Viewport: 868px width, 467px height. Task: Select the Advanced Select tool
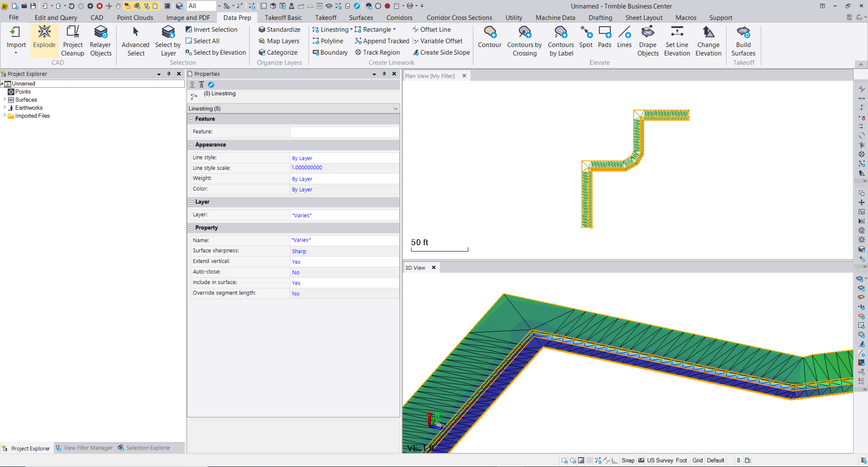135,40
